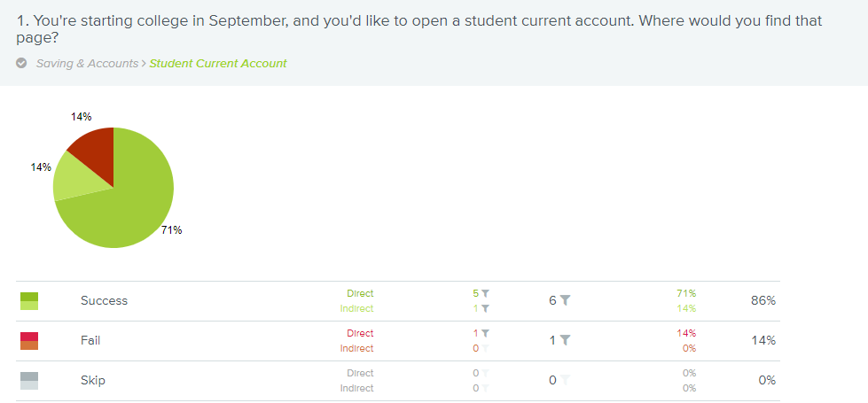
Task: Open the Student Current Account path link
Action: tap(218, 64)
